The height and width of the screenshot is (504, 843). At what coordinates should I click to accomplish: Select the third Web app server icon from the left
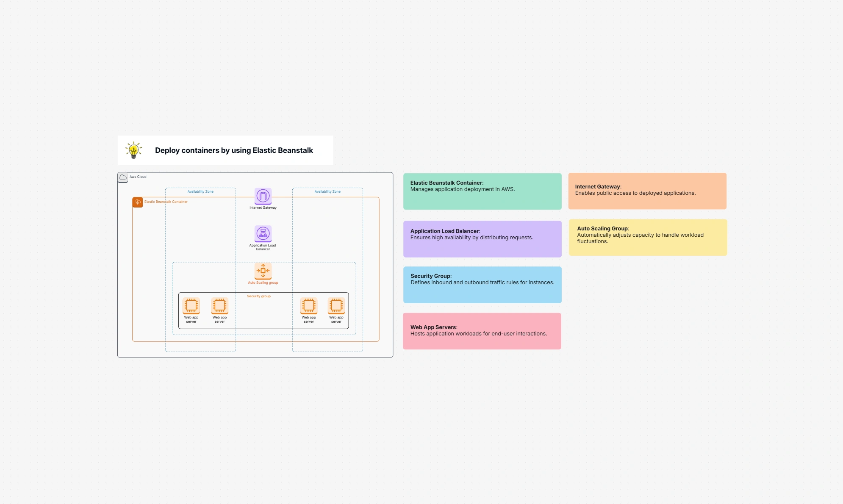[x=309, y=305]
